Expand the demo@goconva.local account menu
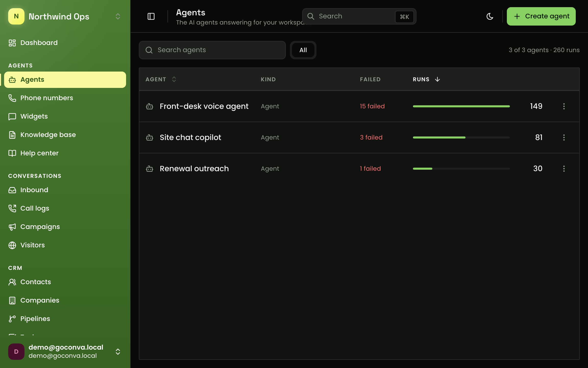The height and width of the screenshot is (368, 588). 118,352
